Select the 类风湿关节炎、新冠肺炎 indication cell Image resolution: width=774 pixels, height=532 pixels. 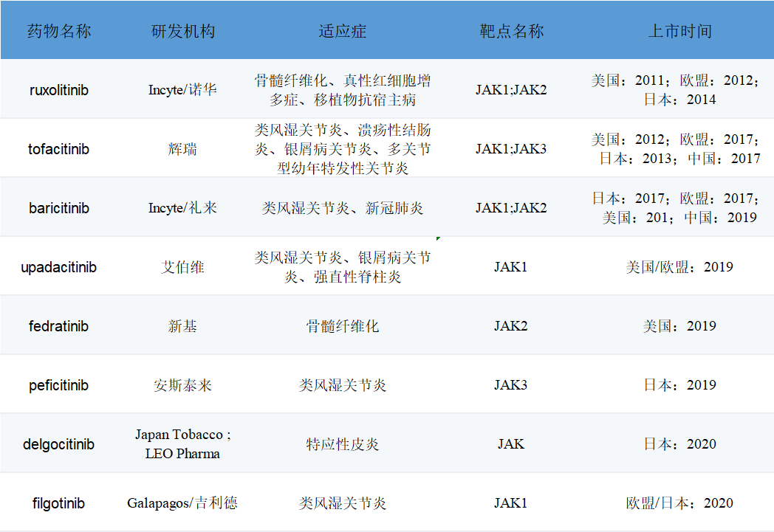342,208
